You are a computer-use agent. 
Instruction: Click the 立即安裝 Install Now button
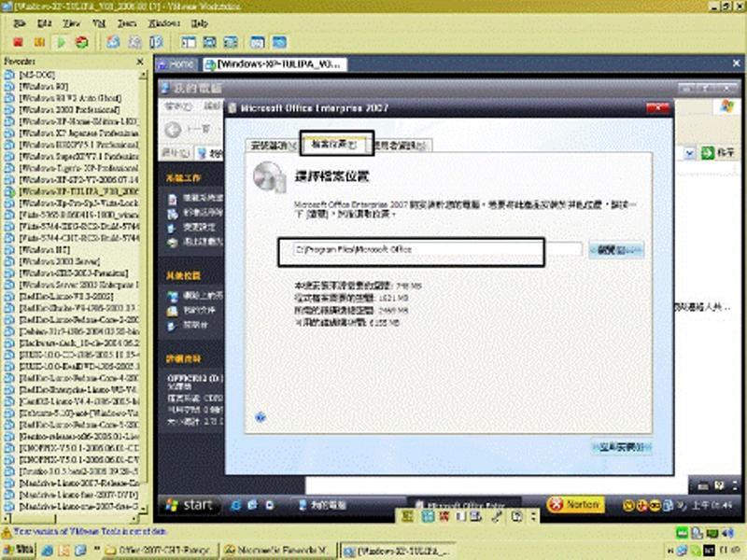pos(622,447)
